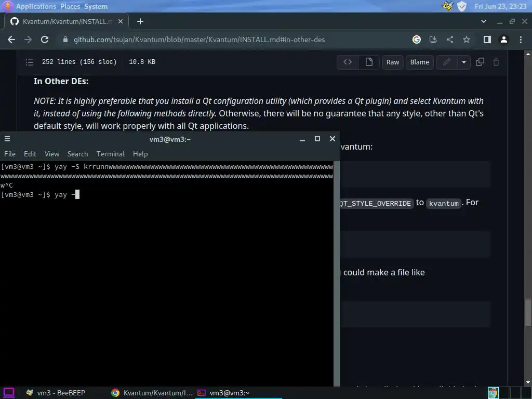Open the Blame view
Screen dimensions: 532x399
(420, 62)
